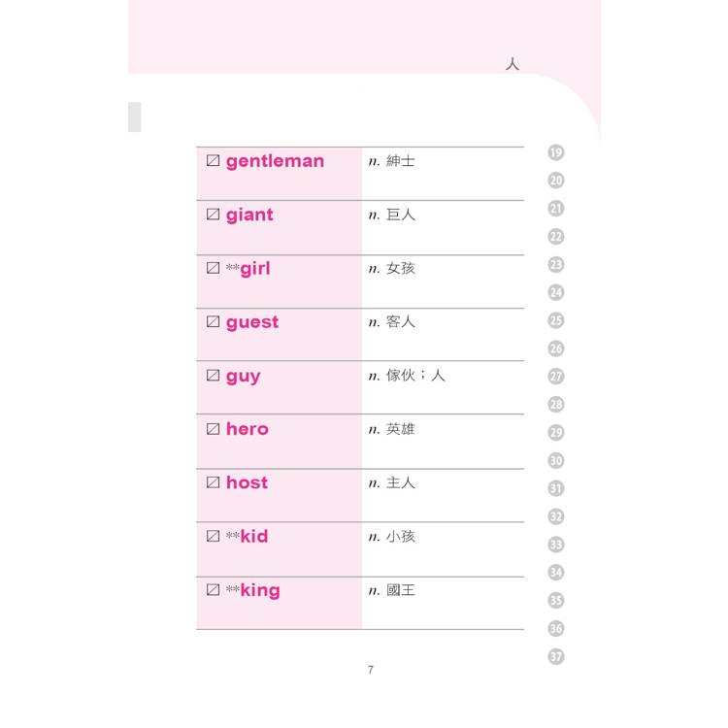Select the number 25 circle

pos(556,320)
